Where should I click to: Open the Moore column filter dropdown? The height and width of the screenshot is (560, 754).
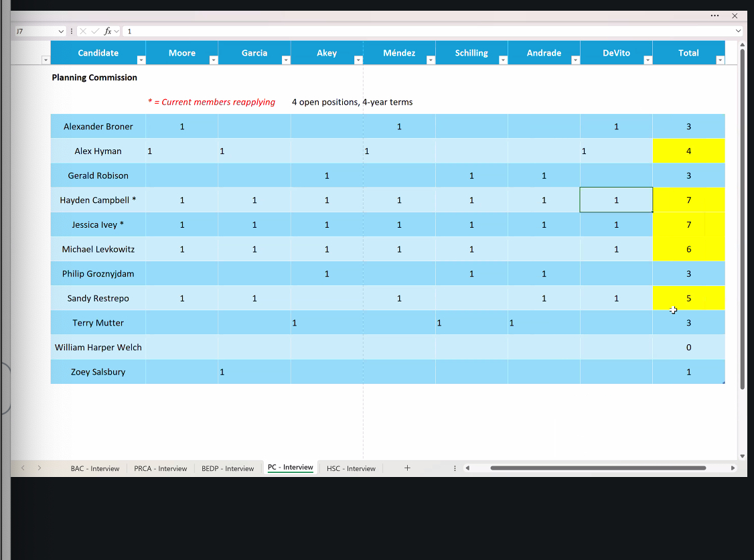[x=213, y=60]
